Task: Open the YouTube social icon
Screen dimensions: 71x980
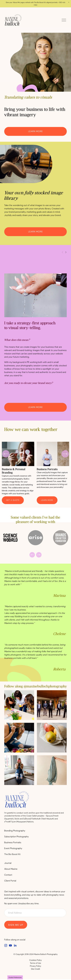Action: click(10, 945)
